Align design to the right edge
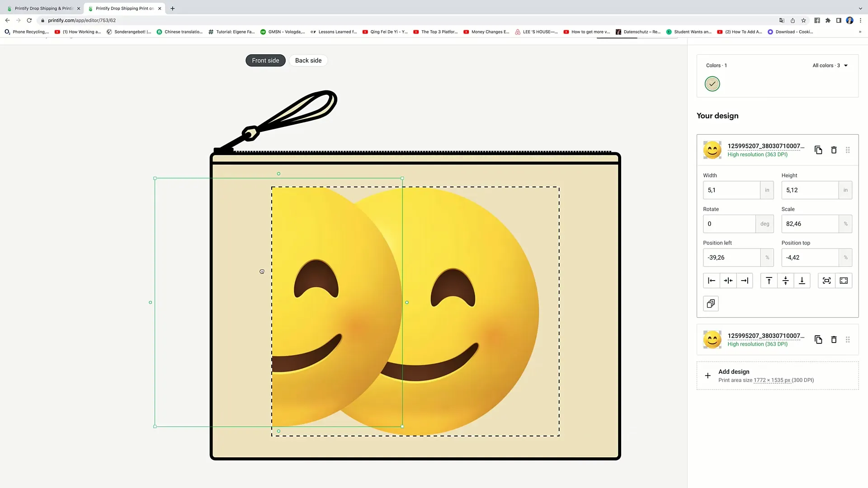868x488 pixels. point(745,281)
